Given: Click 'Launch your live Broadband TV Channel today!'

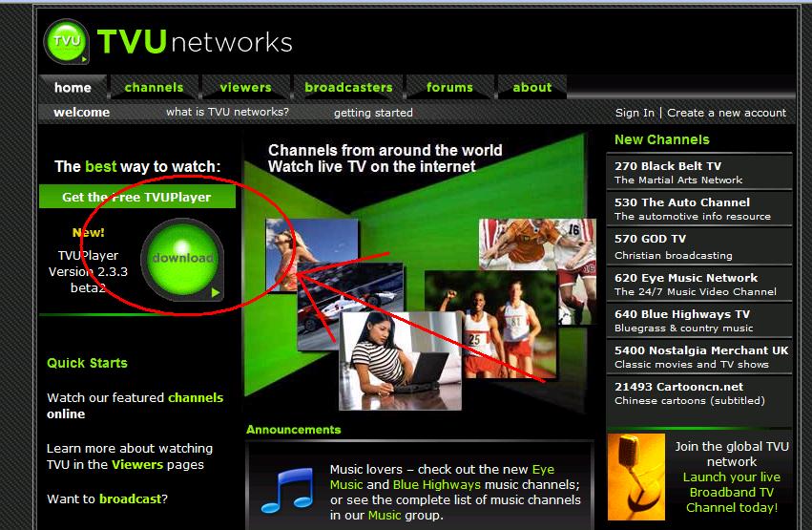Looking at the screenshot, I should (732, 492).
